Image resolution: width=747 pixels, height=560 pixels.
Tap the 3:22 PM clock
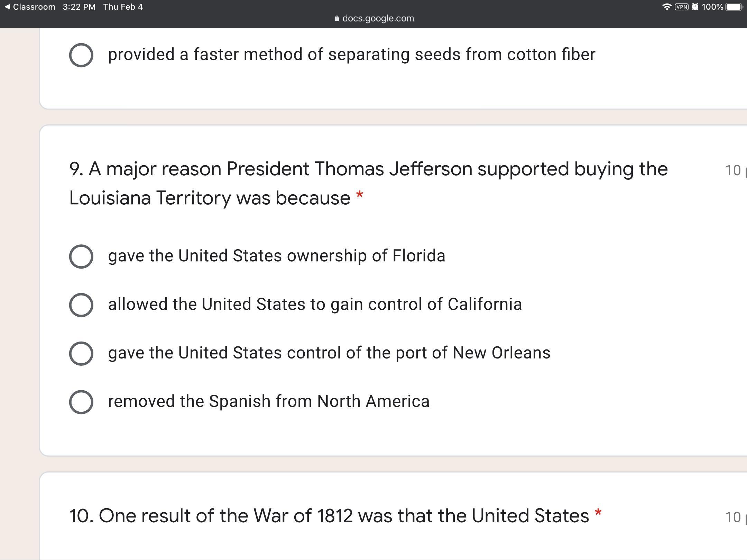click(x=79, y=7)
